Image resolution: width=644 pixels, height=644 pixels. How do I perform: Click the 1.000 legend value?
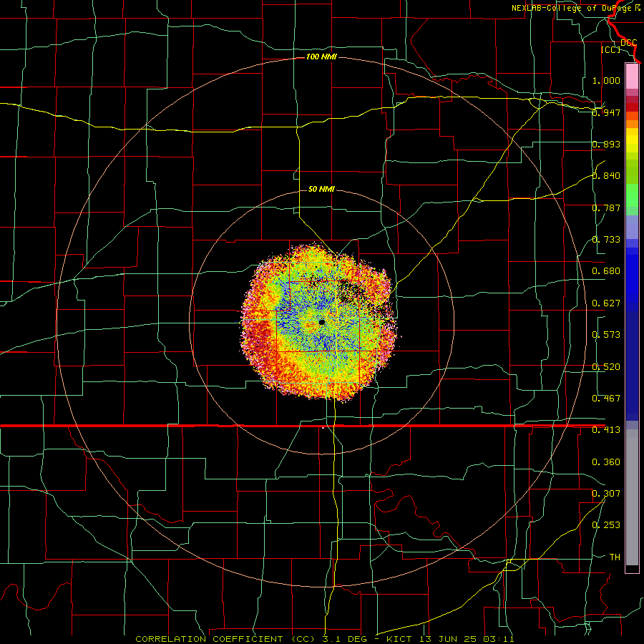pyautogui.click(x=606, y=80)
